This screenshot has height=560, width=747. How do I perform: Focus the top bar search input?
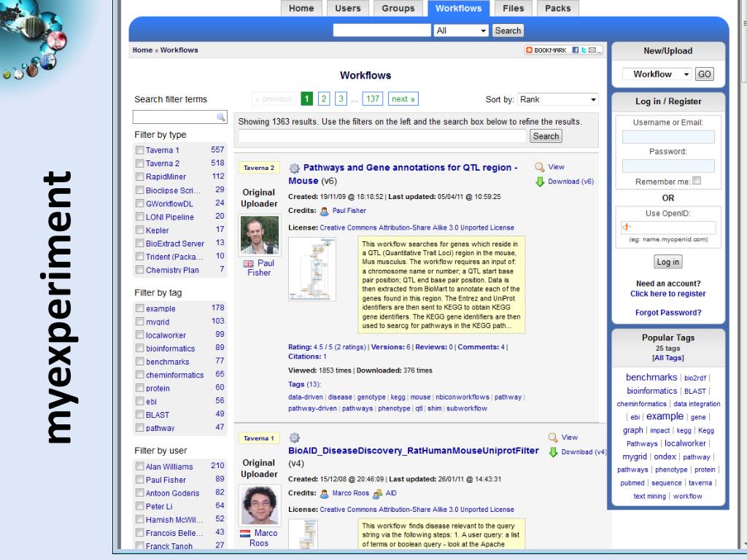382,31
